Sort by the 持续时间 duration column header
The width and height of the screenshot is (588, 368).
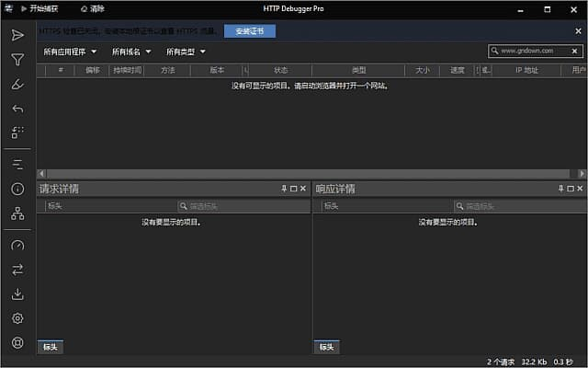click(x=128, y=70)
